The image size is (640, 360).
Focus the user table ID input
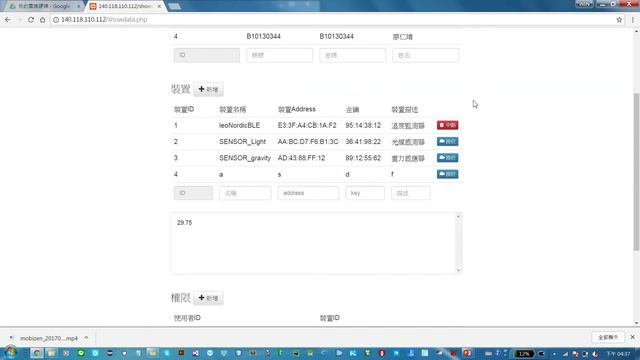(x=207, y=55)
